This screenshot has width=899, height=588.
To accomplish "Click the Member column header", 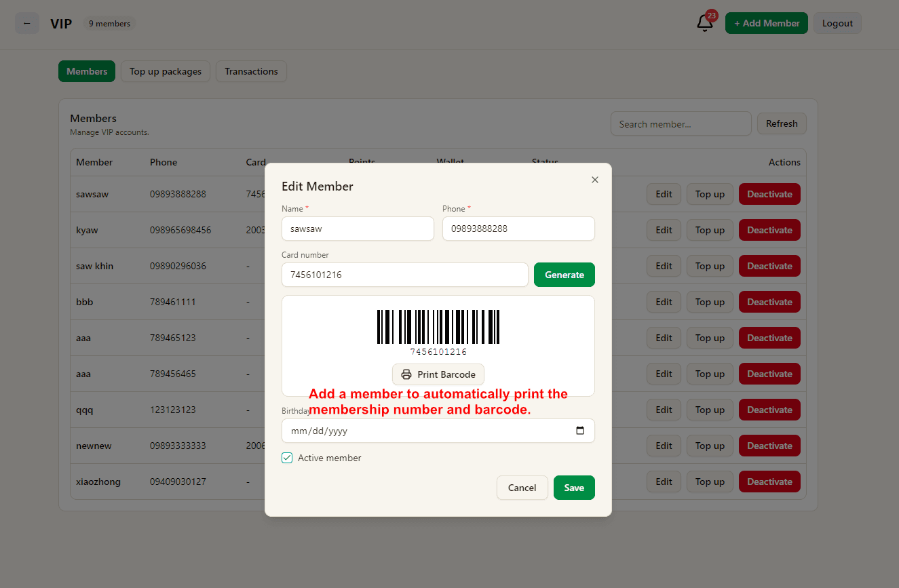I will click(x=94, y=162).
